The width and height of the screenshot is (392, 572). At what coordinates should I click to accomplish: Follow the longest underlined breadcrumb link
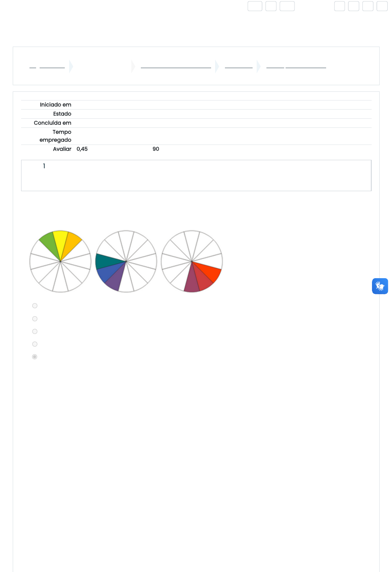(176, 67)
